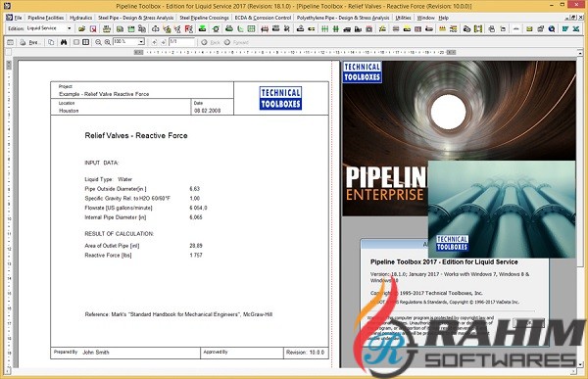Open the Hydraulics menu
The width and height of the screenshot is (588, 379).
coord(80,18)
